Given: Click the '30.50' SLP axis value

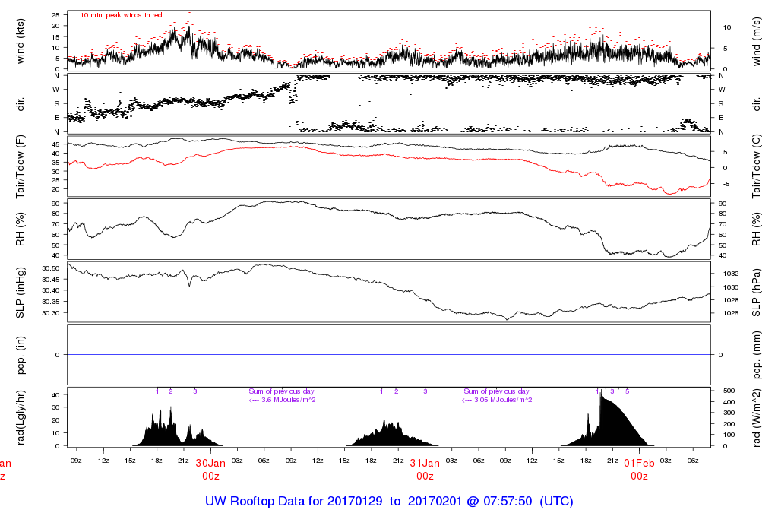Looking at the screenshot, I should click(x=52, y=268).
